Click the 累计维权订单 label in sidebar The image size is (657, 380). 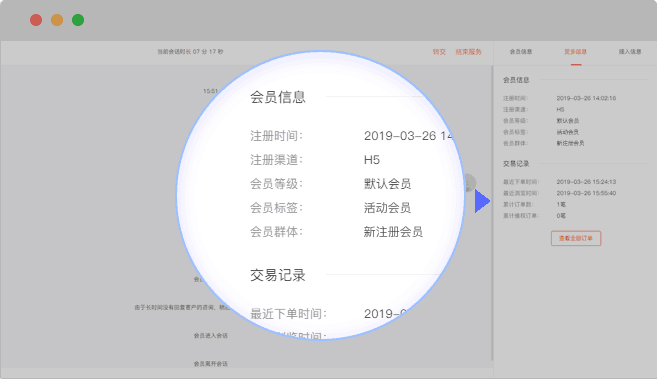tap(521, 216)
